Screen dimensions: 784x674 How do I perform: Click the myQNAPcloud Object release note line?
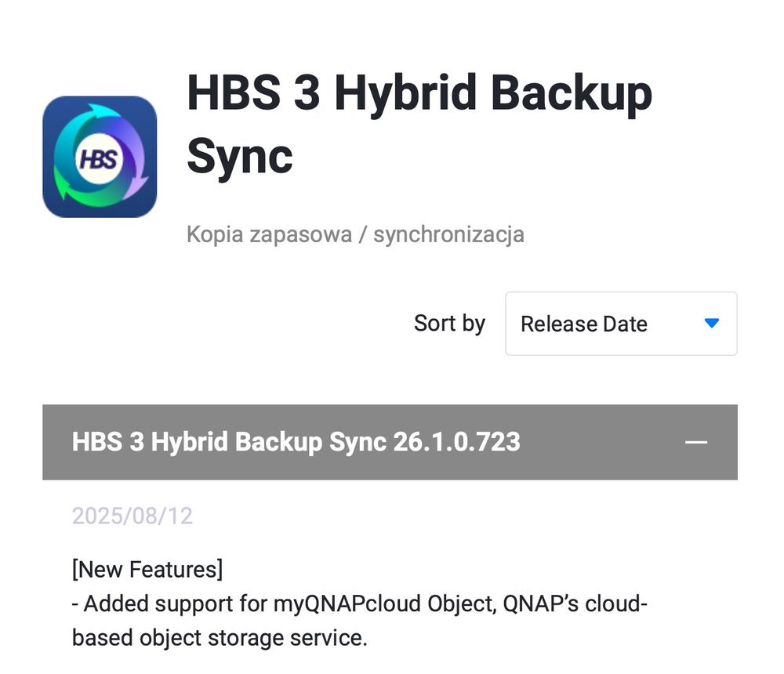[x=359, y=604]
